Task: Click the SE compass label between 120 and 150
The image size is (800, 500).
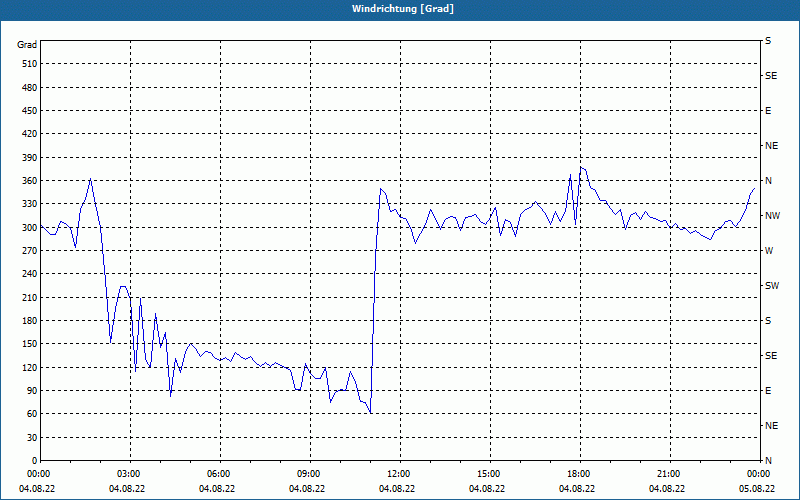Action: (771, 356)
